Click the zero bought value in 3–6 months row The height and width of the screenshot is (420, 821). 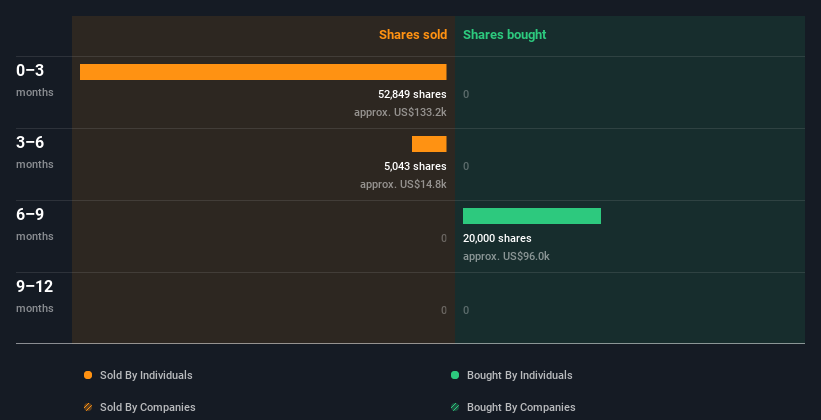click(x=466, y=166)
